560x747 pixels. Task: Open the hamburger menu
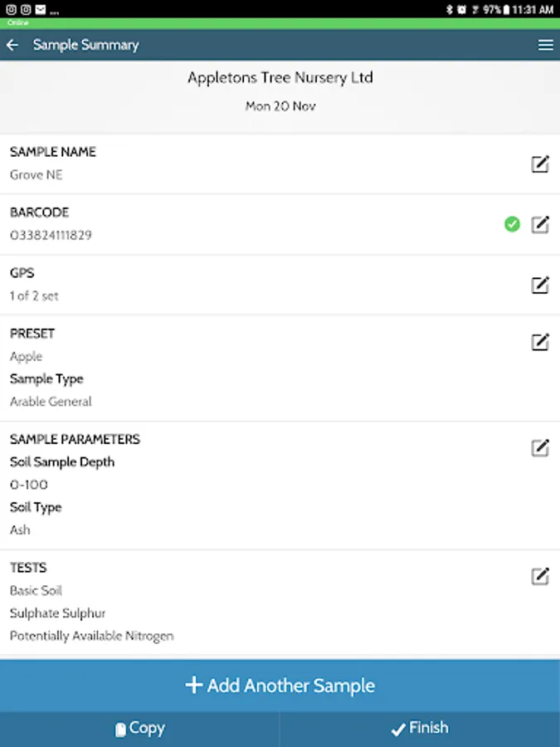point(545,45)
